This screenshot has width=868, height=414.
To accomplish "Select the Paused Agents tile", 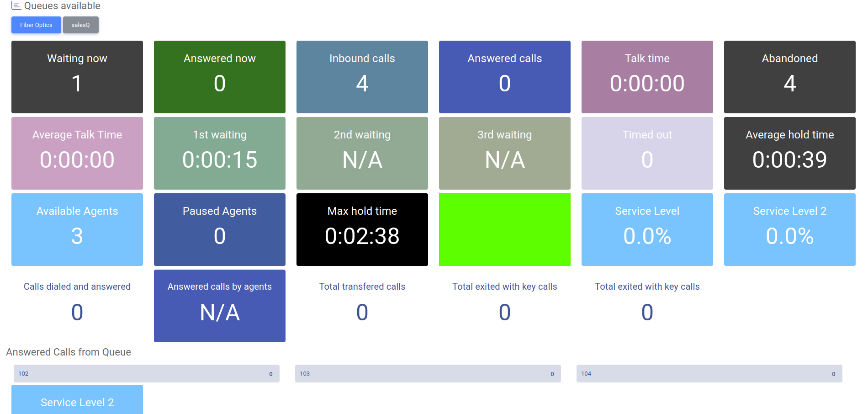I will [x=219, y=229].
